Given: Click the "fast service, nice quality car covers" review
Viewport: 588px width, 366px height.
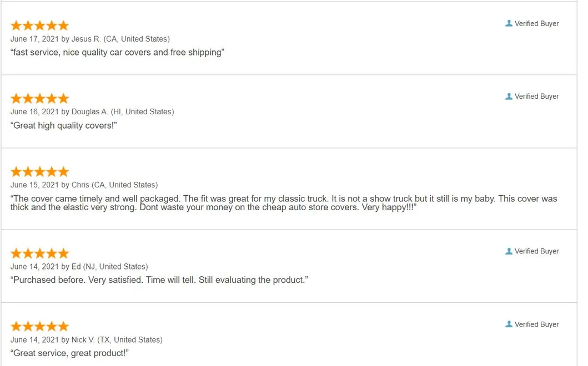Looking at the screenshot, I should pyautogui.click(x=117, y=53).
